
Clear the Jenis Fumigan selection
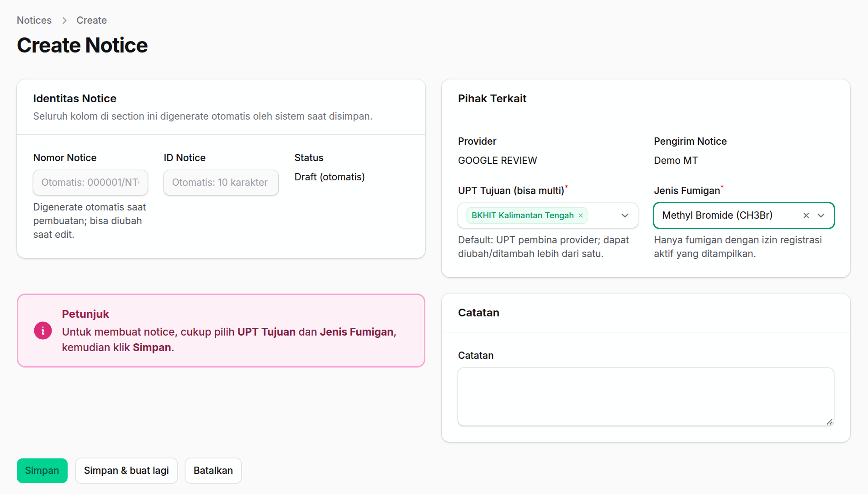[x=806, y=215]
